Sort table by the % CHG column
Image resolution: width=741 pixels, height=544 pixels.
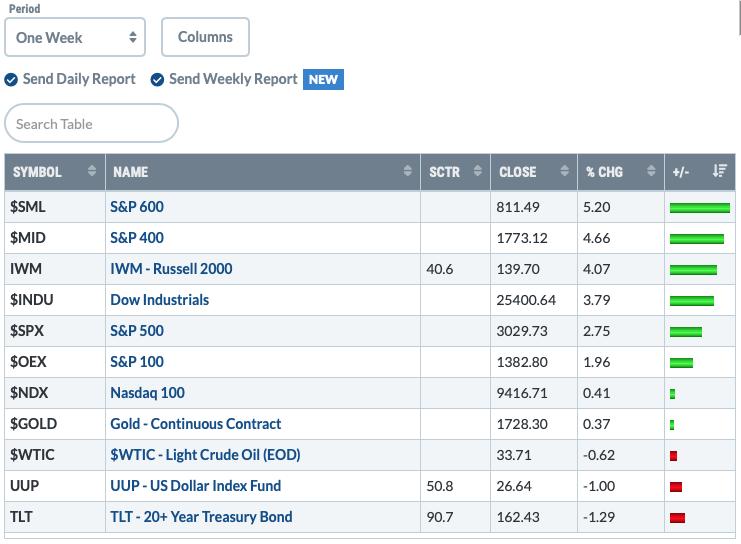[x=651, y=171]
